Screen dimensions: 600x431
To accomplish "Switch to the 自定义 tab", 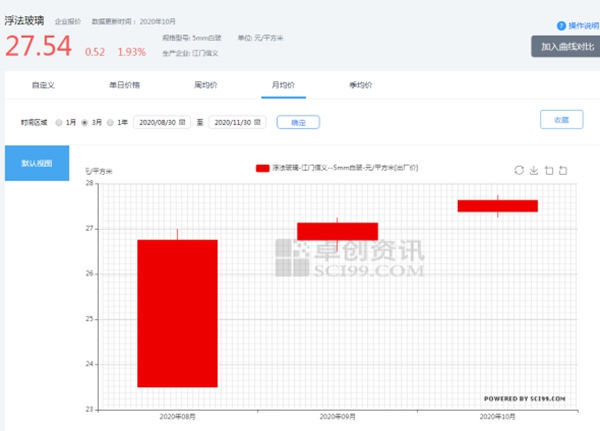I will 43,85.
